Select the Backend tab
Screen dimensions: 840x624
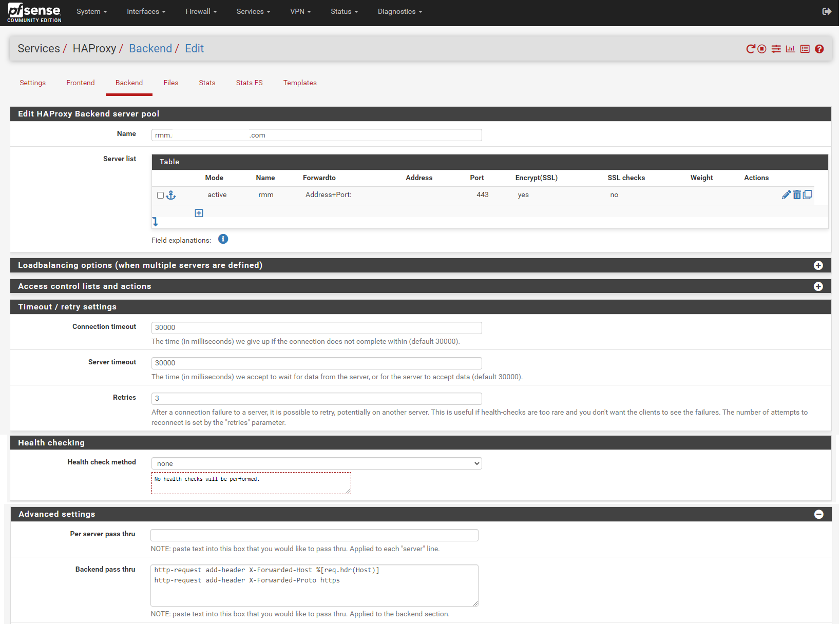click(x=129, y=83)
